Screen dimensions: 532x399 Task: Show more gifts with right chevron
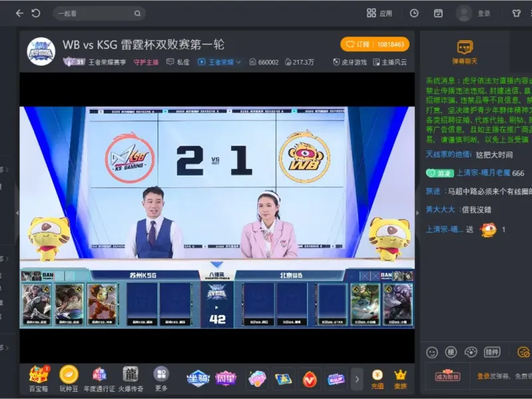tap(357, 378)
